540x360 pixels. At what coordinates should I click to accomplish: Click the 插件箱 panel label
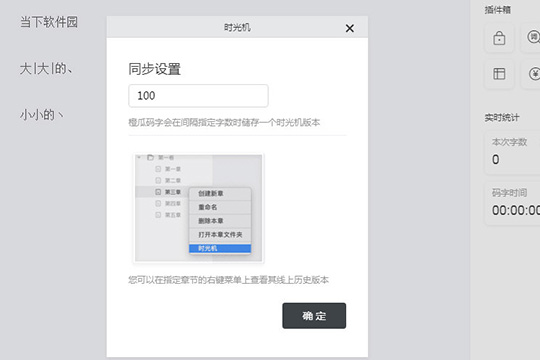(498, 10)
